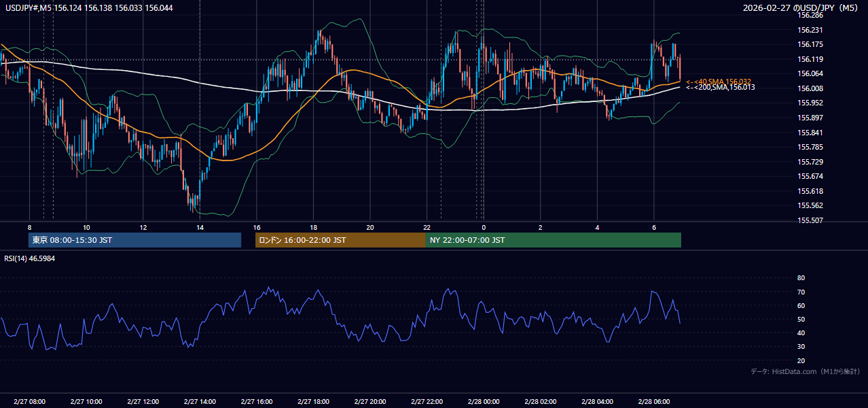
Task: Select the ロンドン 16:00-22:00 JST session bar
Action: click(340, 240)
